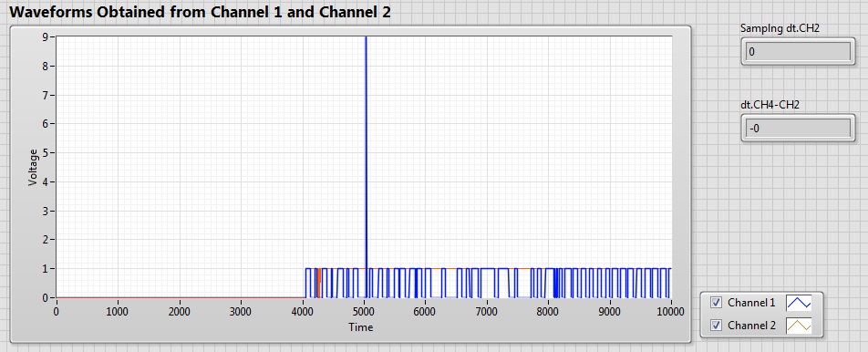The height and width of the screenshot is (352, 868).
Task: Select the Channel 2 legend label
Action: point(751,326)
